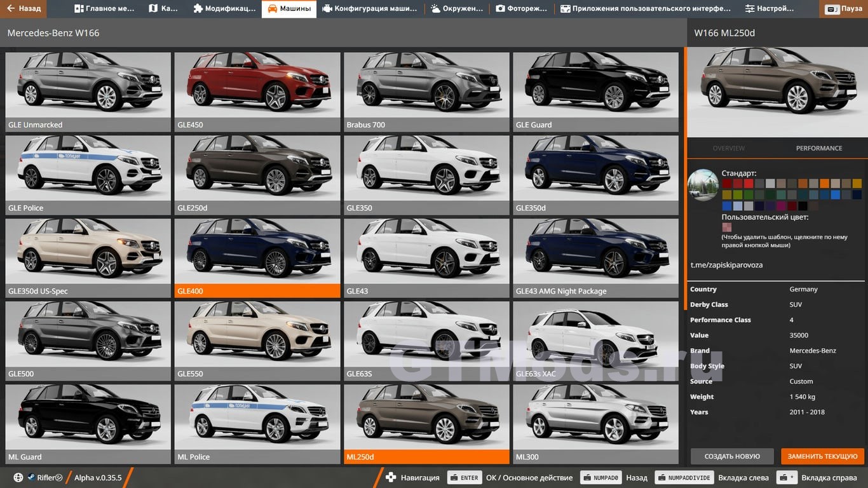Click the t.me/zapiskiparovoza text
The height and width of the screenshot is (488, 868).
pyautogui.click(x=726, y=265)
